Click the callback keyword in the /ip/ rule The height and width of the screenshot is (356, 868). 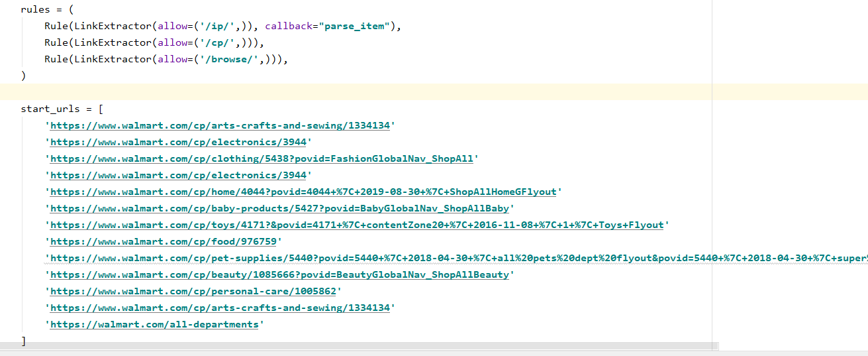[x=289, y=26]
